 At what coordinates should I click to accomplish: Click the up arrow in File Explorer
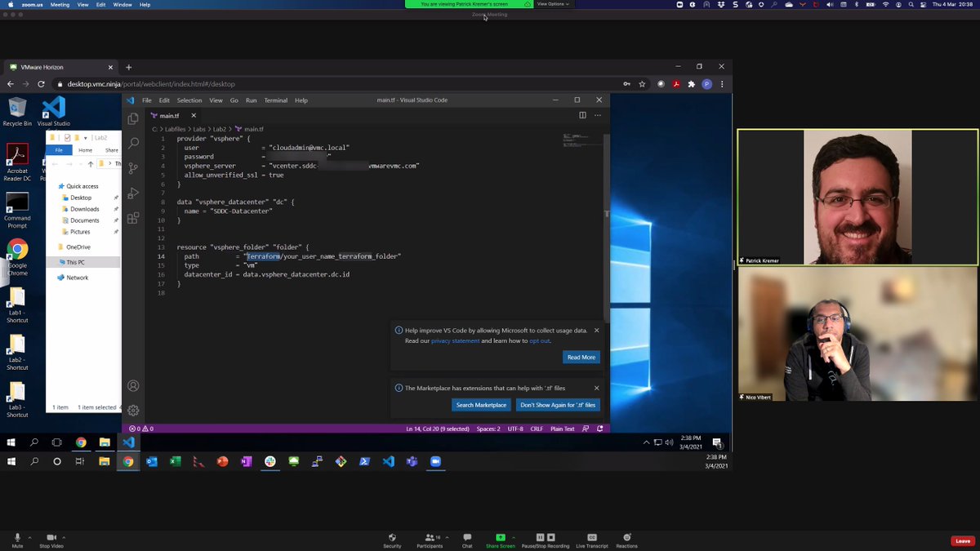tap(90, 164)
